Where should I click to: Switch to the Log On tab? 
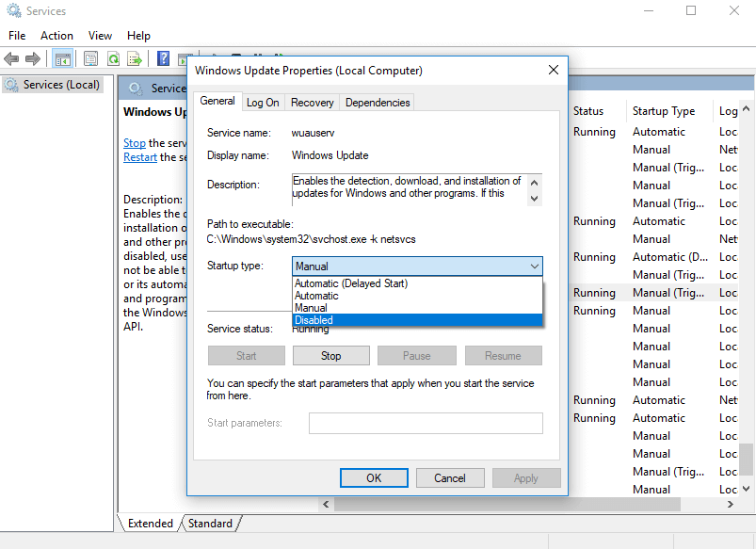click(263, 103)
